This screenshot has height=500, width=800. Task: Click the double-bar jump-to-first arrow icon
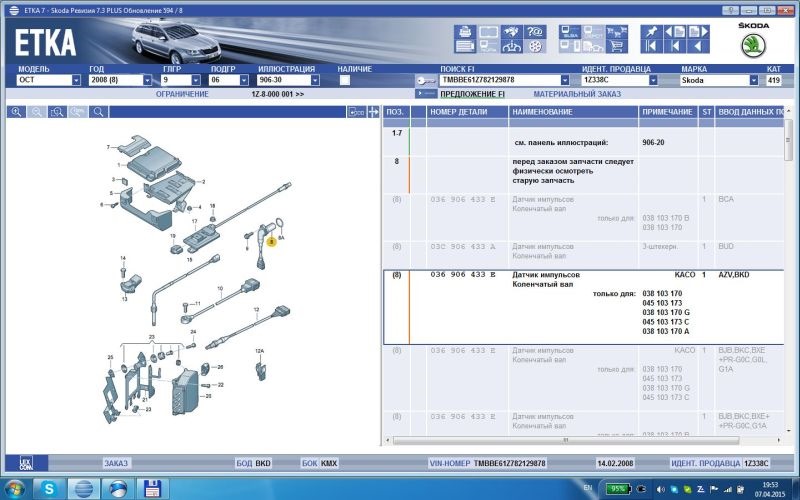tap(652, 46)
